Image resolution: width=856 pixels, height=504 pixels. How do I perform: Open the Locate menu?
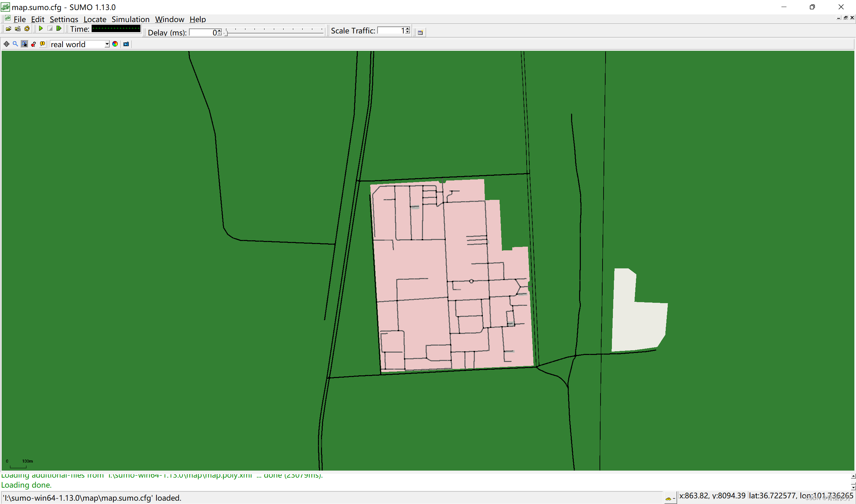[x=95, y=19]
